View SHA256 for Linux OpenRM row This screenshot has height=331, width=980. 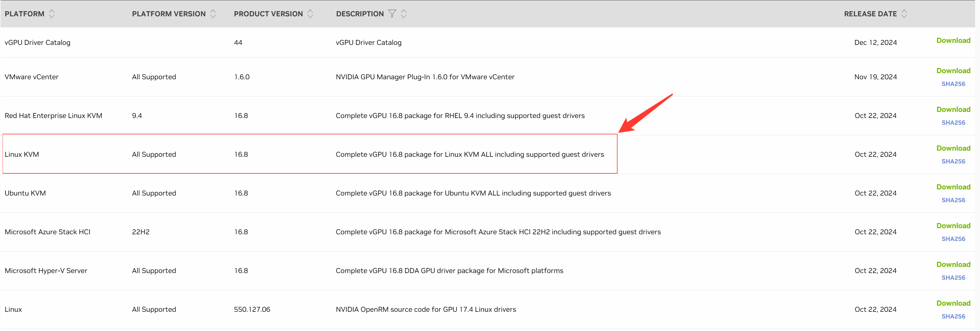click(953, 316)
